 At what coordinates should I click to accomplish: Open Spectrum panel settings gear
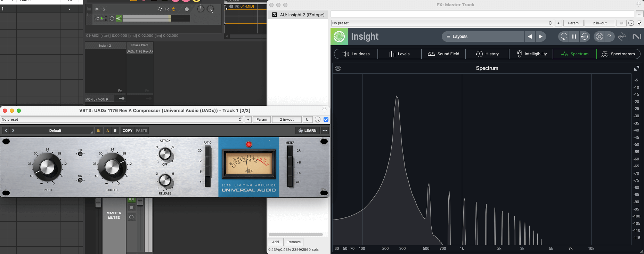pyautogui.click(x=338, y=69)
